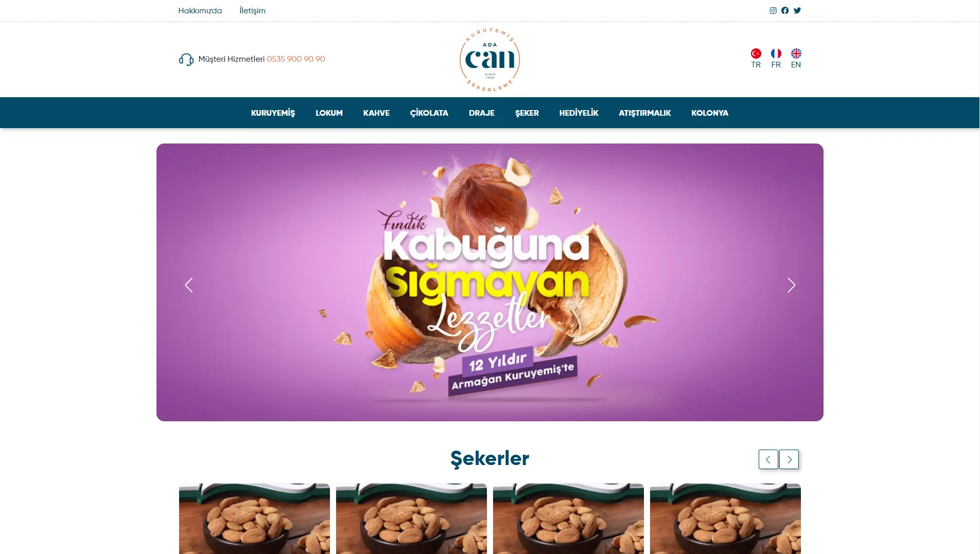The height and width of the screenshot is (554, 980).
Task: Open the KURUYEMİŞ menu
Action: pos(273,113)
